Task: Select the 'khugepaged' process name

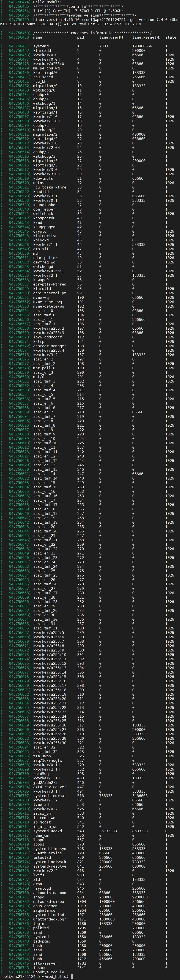Action: point(44,227)
